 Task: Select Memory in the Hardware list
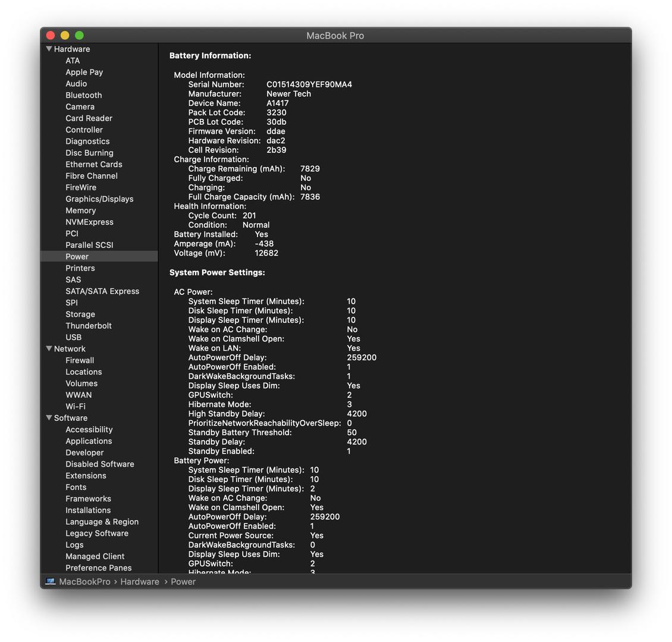80,210
